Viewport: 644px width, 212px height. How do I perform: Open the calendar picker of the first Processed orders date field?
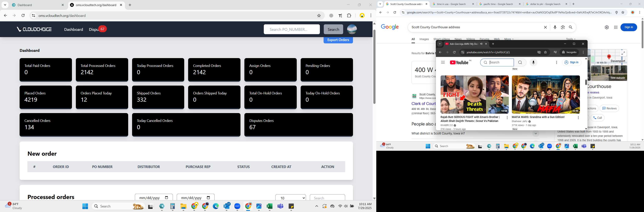click(167, 197)
